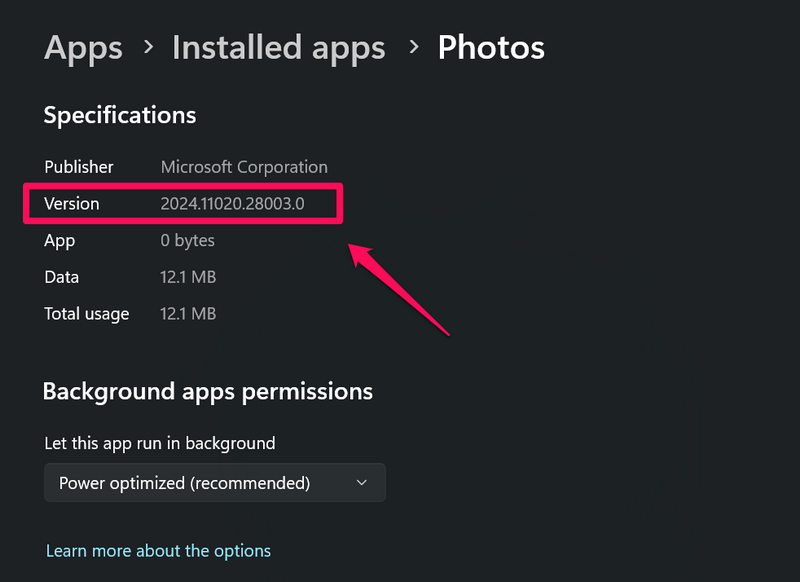Click the Microsoft Corporation publisher value

coord(244,167)
